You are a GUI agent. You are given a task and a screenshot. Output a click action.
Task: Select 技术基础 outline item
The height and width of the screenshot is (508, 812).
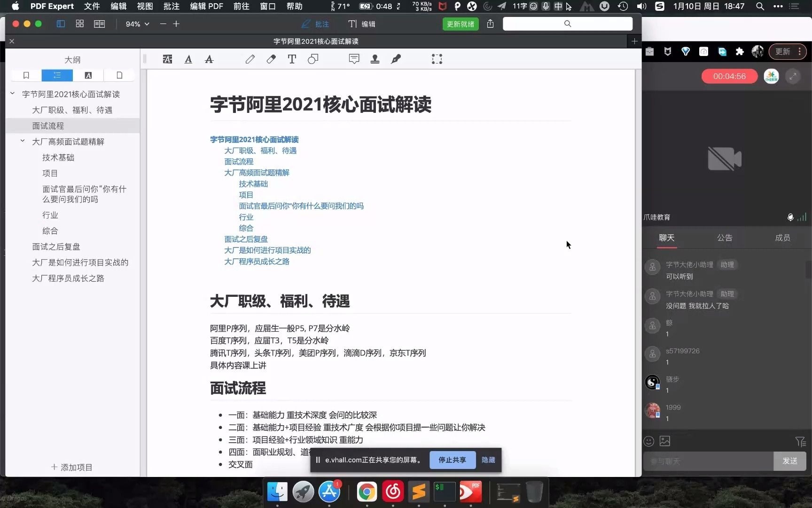click(x=58, y=158)
